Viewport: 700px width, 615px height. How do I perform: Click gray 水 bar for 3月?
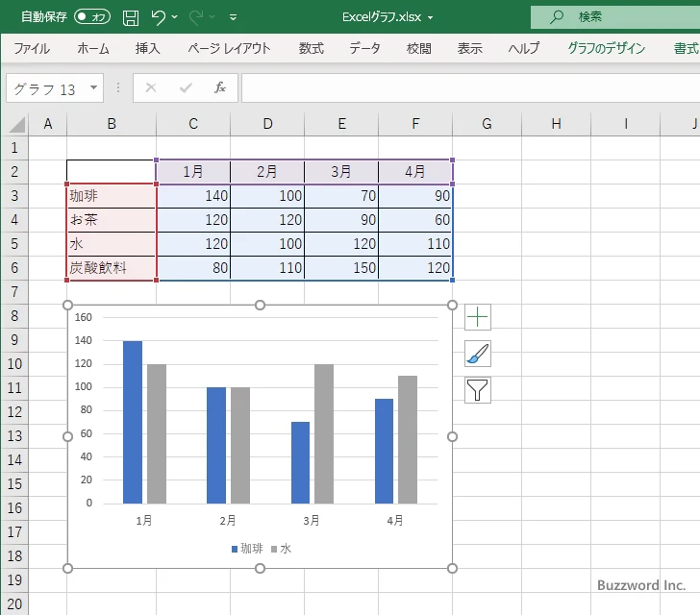point(324,433)
